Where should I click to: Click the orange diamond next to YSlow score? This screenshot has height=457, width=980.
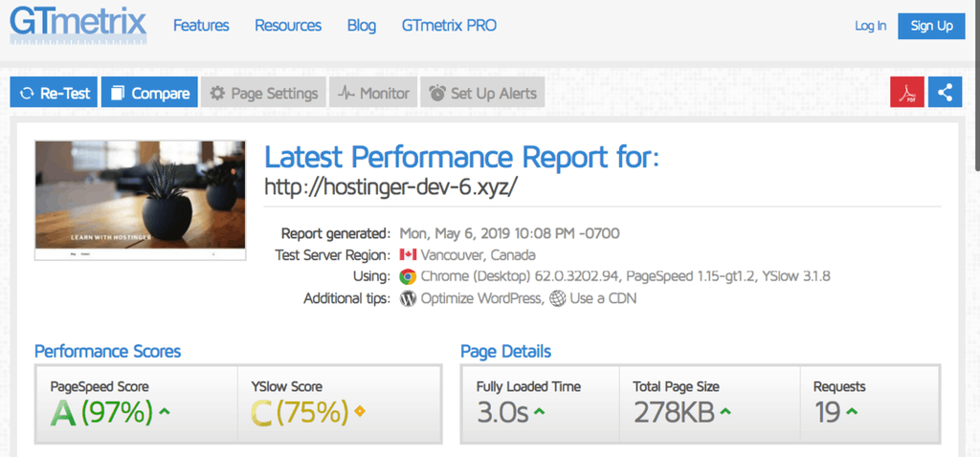pos(360,412)
